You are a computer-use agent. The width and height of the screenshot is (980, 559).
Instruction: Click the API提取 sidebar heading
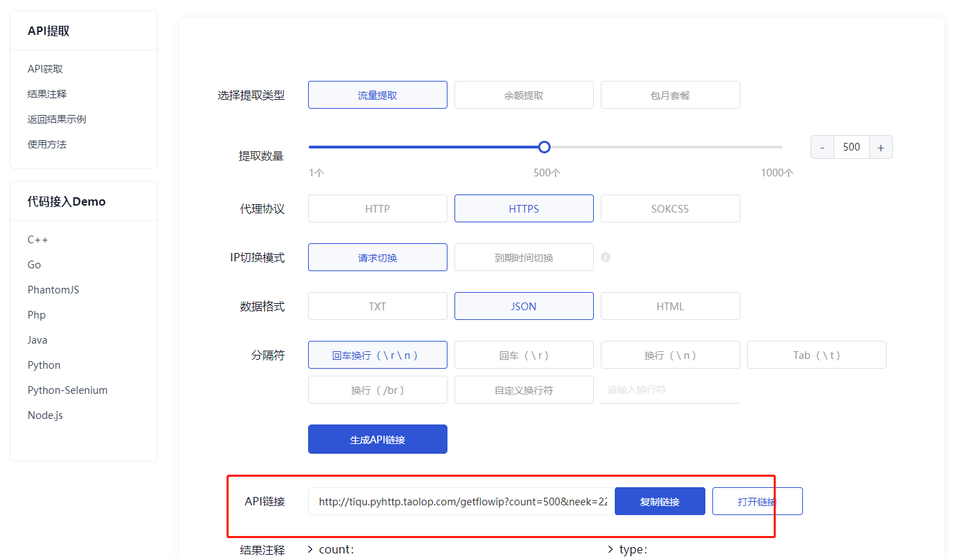pos(49,31)
